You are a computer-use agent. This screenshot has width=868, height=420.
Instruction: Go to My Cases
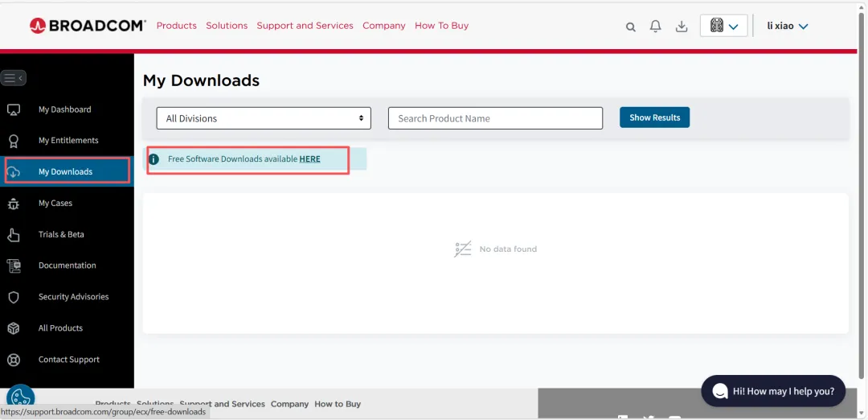(55, 204)
